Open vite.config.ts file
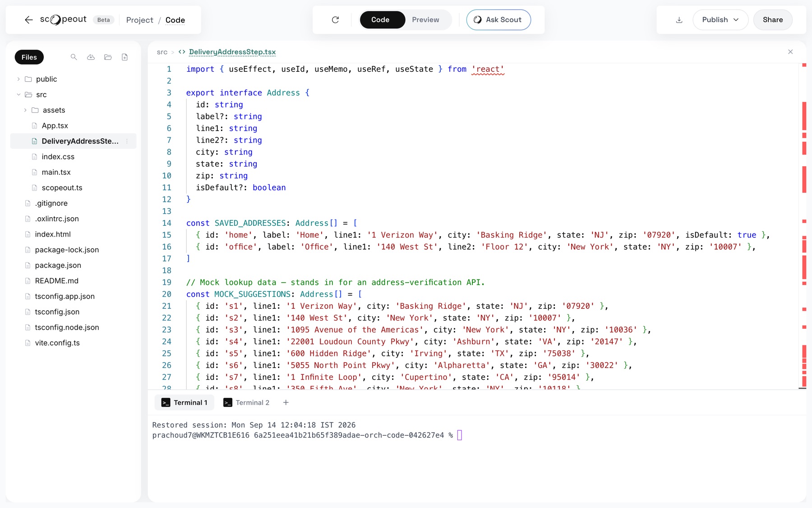Screen dimensions: 812x508 (x=73, y=343)
